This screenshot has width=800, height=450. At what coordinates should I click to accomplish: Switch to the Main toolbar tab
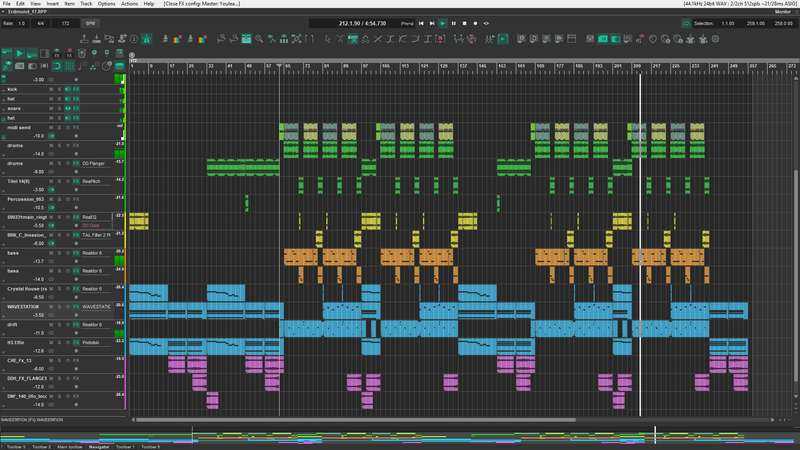70,447
